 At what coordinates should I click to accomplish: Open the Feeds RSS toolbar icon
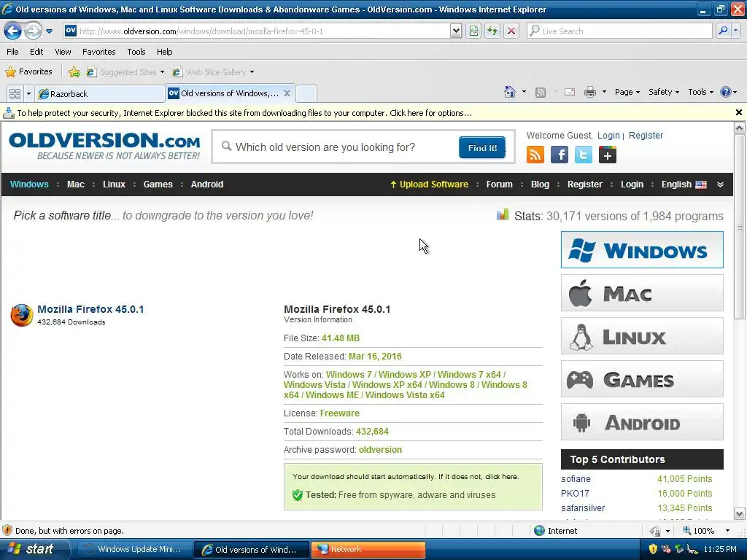[541, 93]
